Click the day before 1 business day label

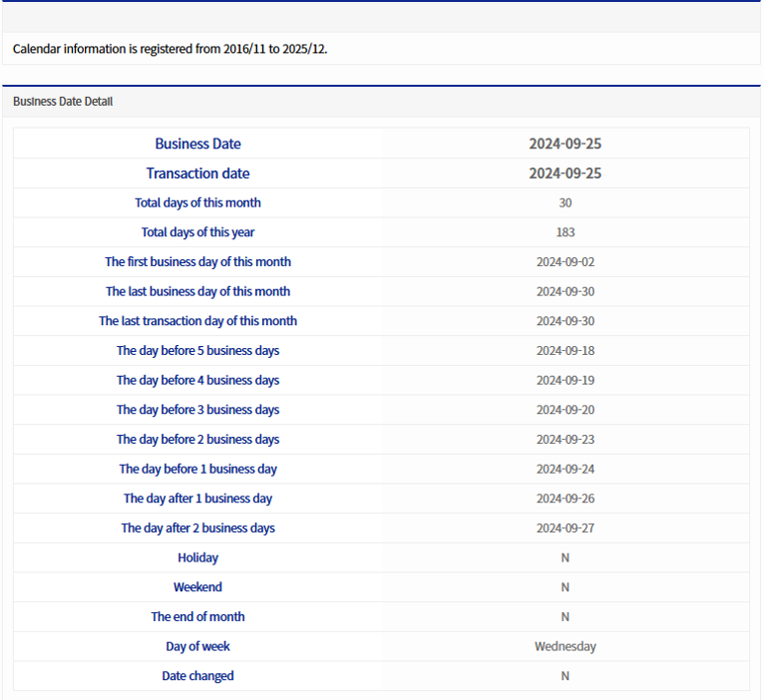click(197, 469)
